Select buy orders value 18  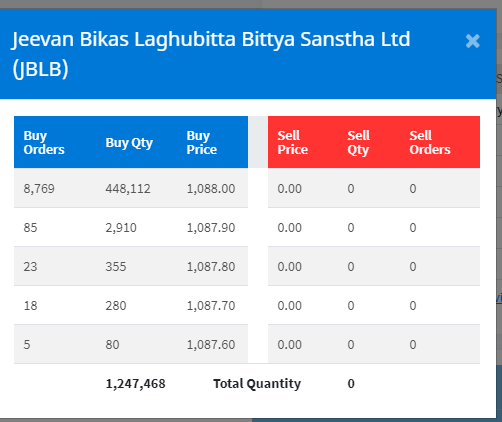pyautogui.click(x=30, y=306)
